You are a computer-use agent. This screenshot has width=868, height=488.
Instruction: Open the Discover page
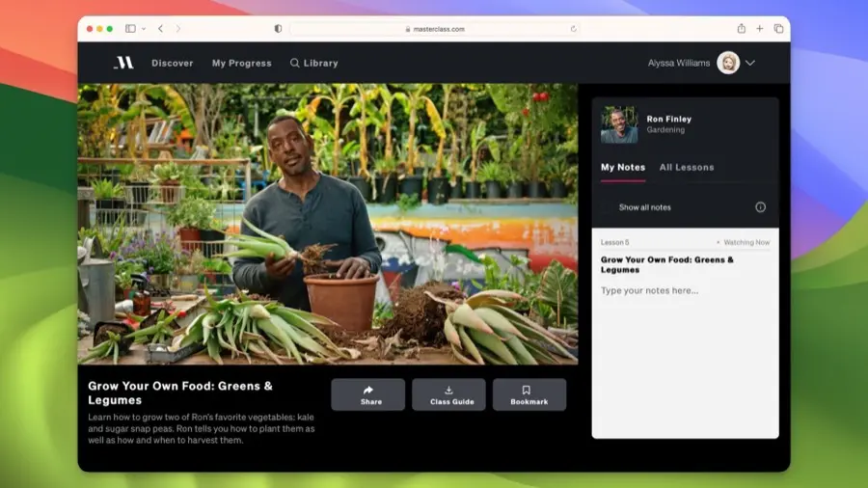172,63
